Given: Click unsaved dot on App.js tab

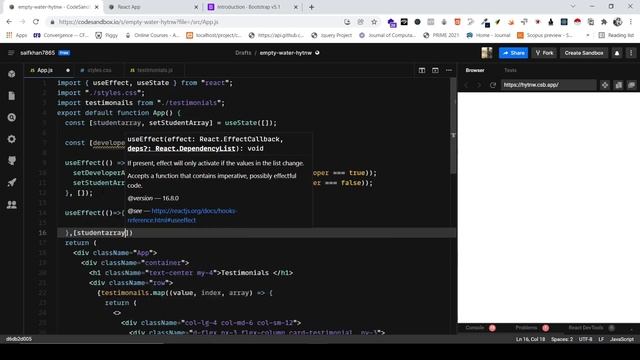Looking at the screenshot, I should click(x=68, y=70).
